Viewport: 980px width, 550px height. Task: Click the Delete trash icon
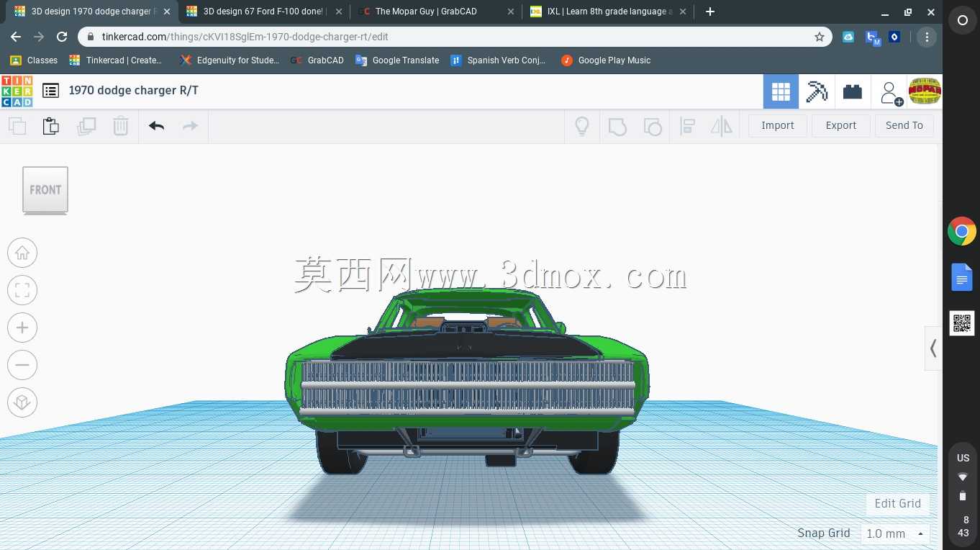pyautogui.click(x=121, y=127)
